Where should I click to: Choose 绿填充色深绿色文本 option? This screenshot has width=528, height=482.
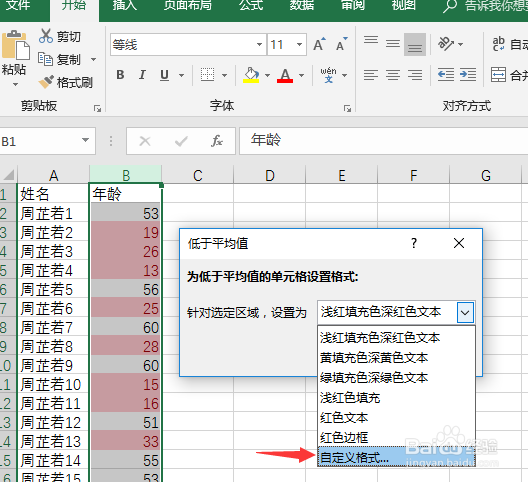[x=396, y=378]
